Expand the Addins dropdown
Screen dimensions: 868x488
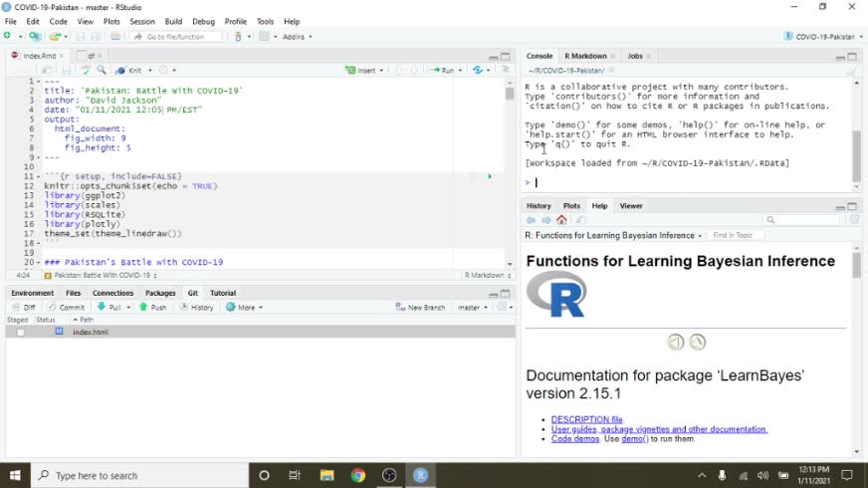(297, 37)
